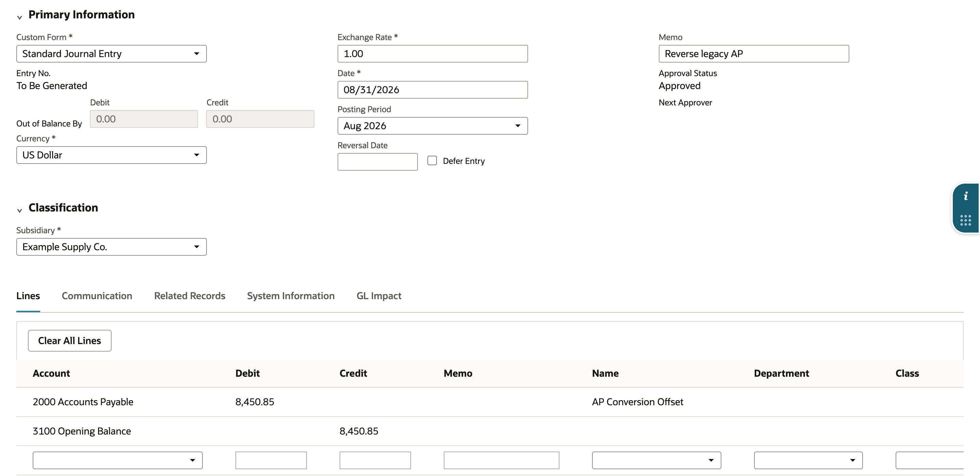This screenshot has height=476, width=980.
Task: Open the Subsidiary dropdown
Action: point(112,247)
